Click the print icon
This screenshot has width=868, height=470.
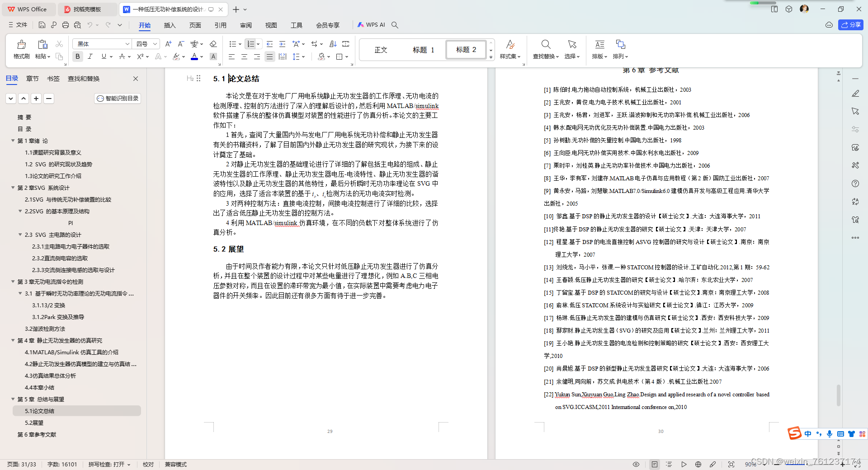coord(66,25)
